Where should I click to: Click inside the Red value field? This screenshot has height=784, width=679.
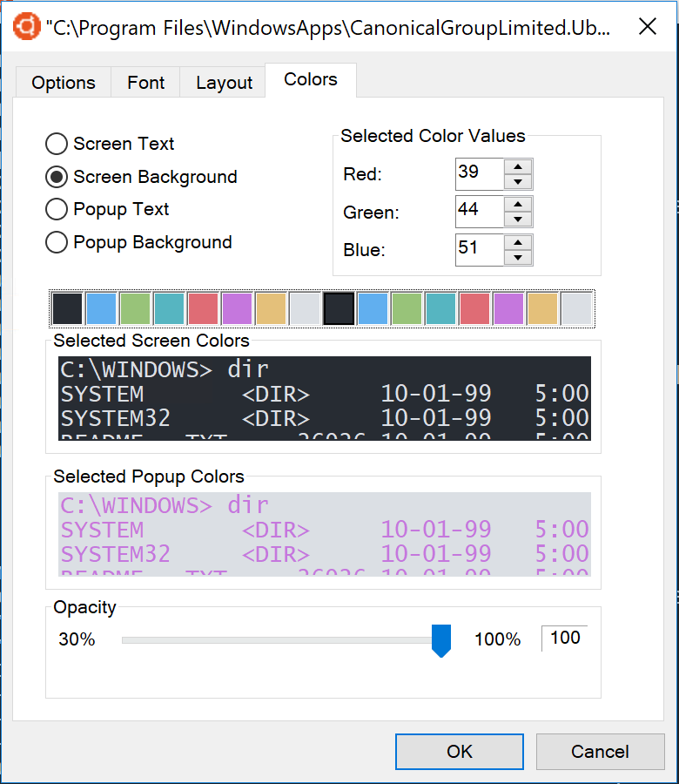pyautogui.click(x=479, y=173)
